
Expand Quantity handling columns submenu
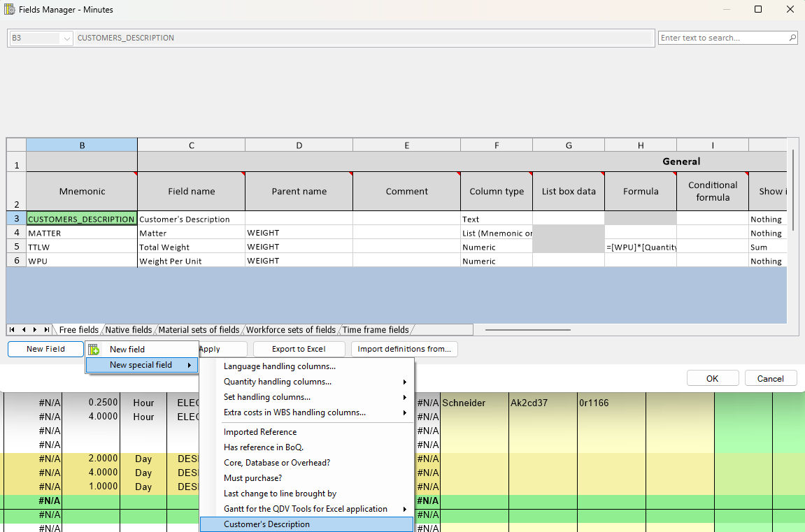point(404,382)
